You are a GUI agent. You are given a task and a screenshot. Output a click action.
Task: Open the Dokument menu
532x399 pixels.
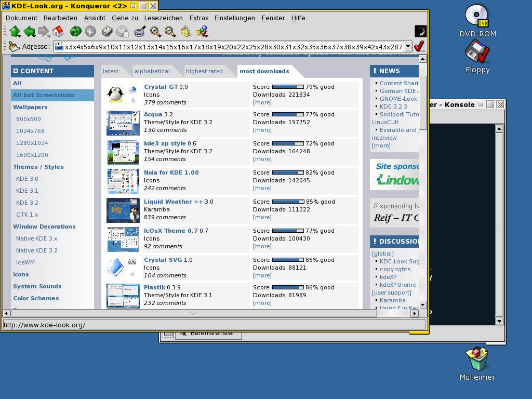[21, 18]
